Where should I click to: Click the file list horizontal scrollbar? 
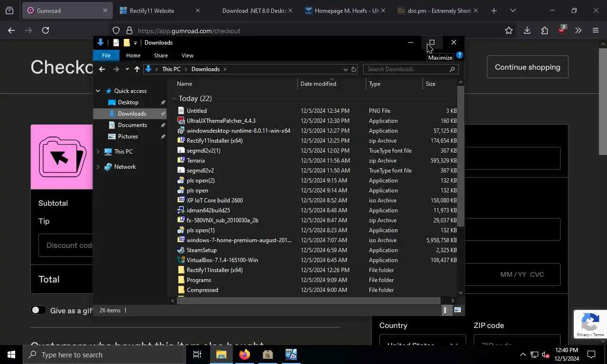coord(308,300)
